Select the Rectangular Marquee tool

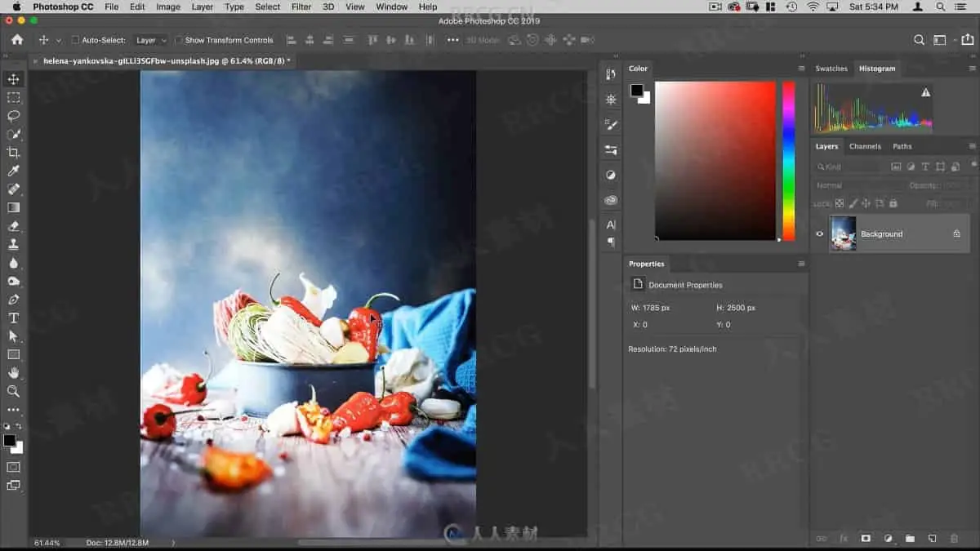pos(13,97)
